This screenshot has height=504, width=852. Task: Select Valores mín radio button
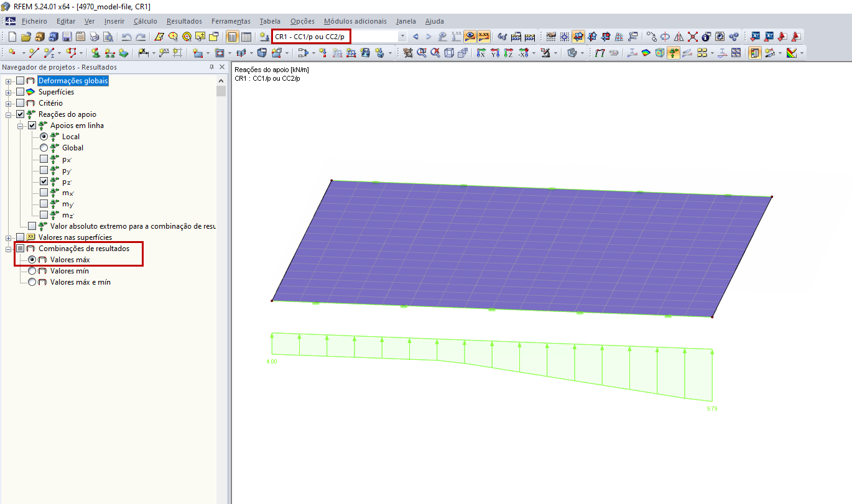(32, 271)
